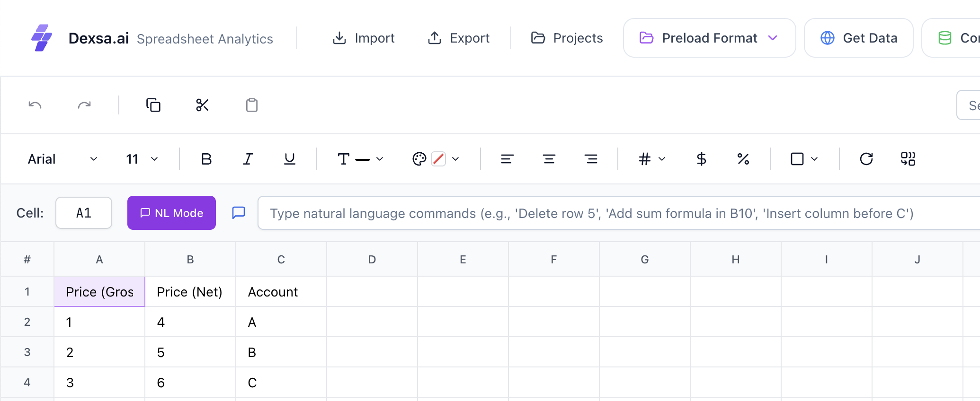Click the Export button
980x401 pixels.
pos(458,38)
